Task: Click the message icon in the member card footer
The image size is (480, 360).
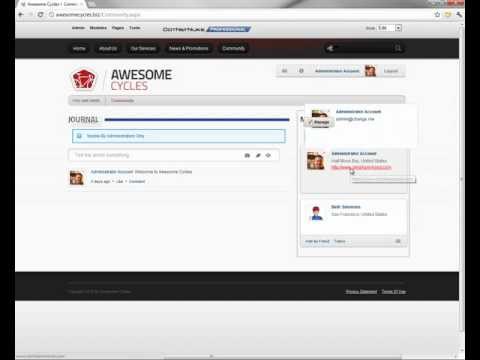Action: pos(398,241)
